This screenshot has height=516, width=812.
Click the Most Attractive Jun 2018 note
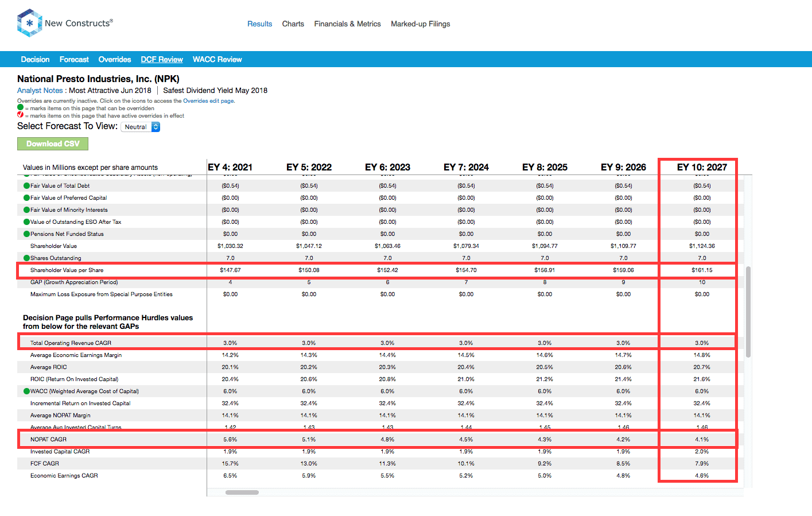coord(110,90)
